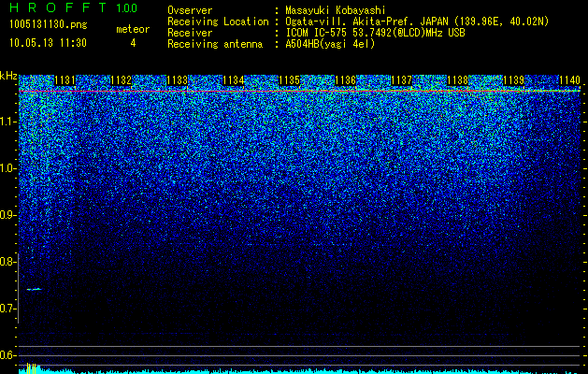Click the kHz axis unit label
Screen dimensions: 588x374
pos(8,76)
